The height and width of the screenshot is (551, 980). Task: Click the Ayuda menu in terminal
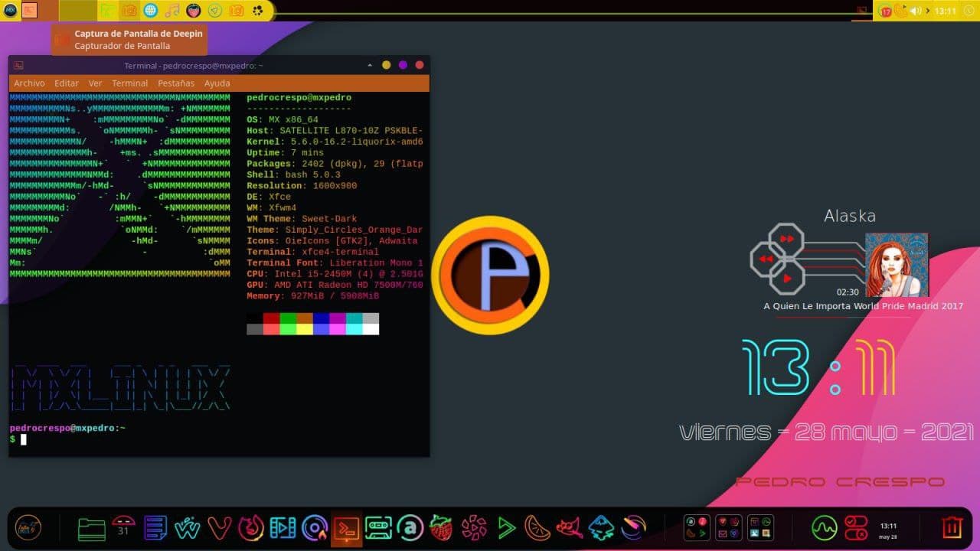coord(217,83)
